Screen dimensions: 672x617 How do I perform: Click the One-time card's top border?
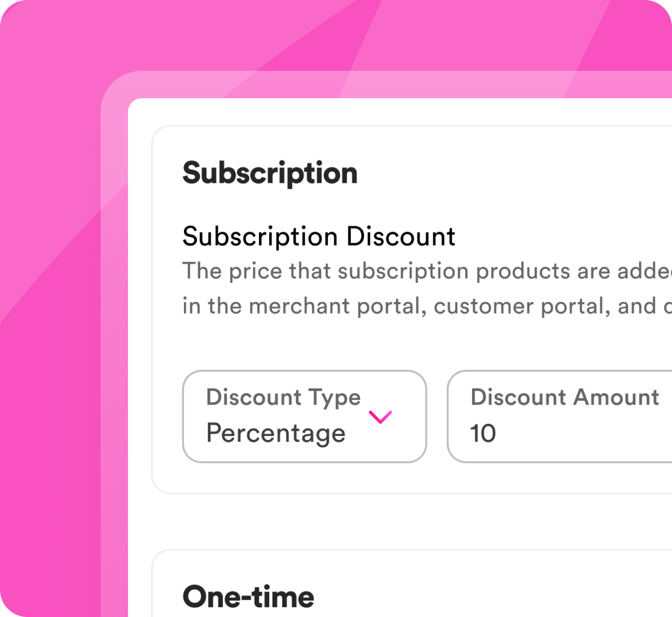click(400, 550)
